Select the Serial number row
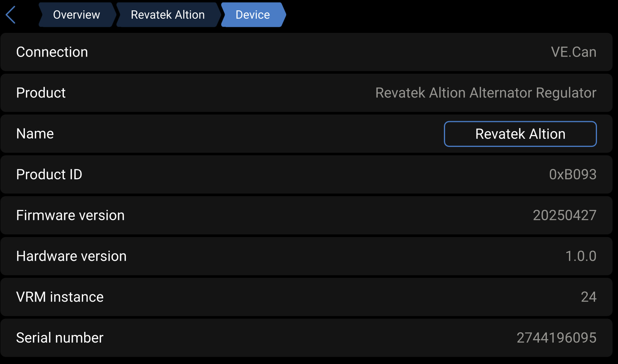618x364 pixels. click(x=307, y=338)
